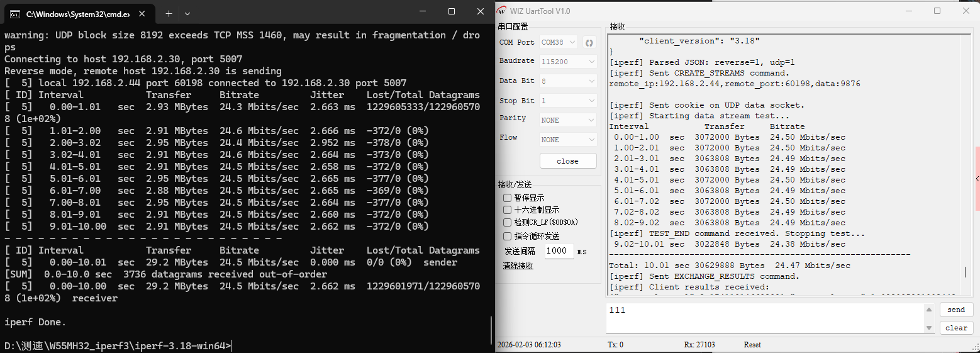
Task: Click the close serial port button
Action: tap(567, 161)
